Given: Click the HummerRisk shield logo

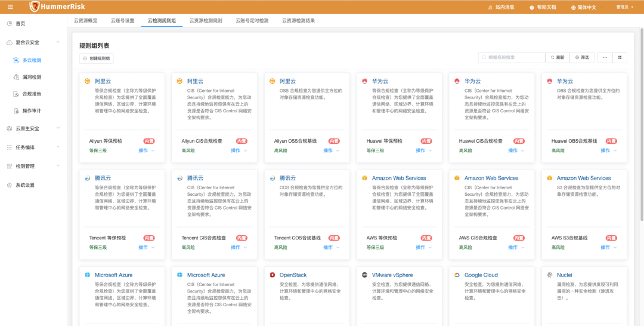Looking at the screenshot, I should coord(35,7).
